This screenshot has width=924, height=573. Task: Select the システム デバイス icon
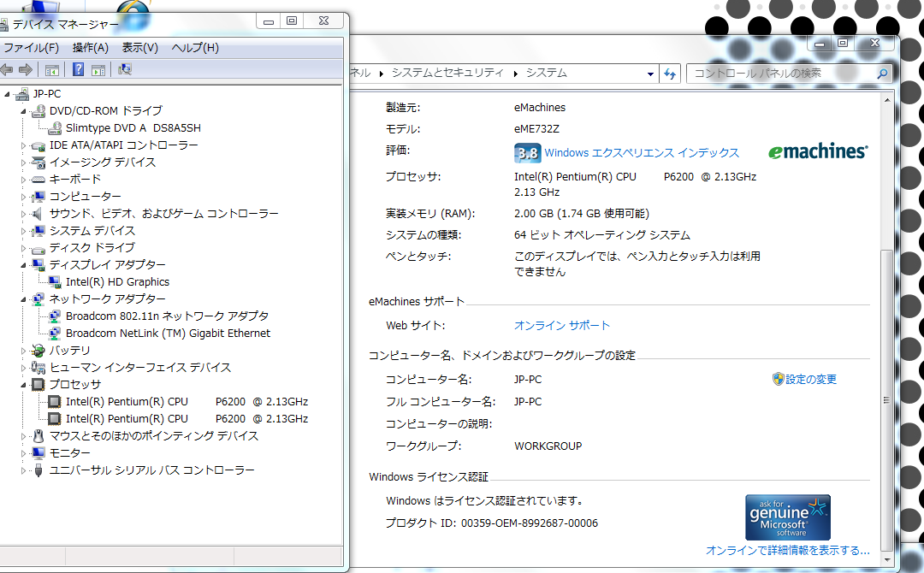click(x=38, y=231)
